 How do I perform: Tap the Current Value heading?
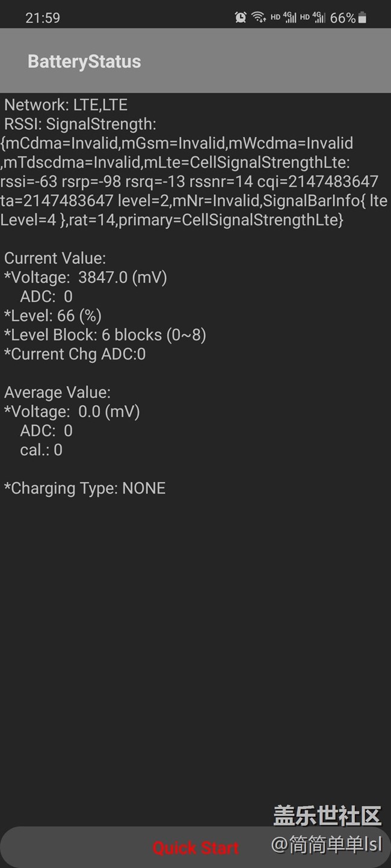pos(55,258)
